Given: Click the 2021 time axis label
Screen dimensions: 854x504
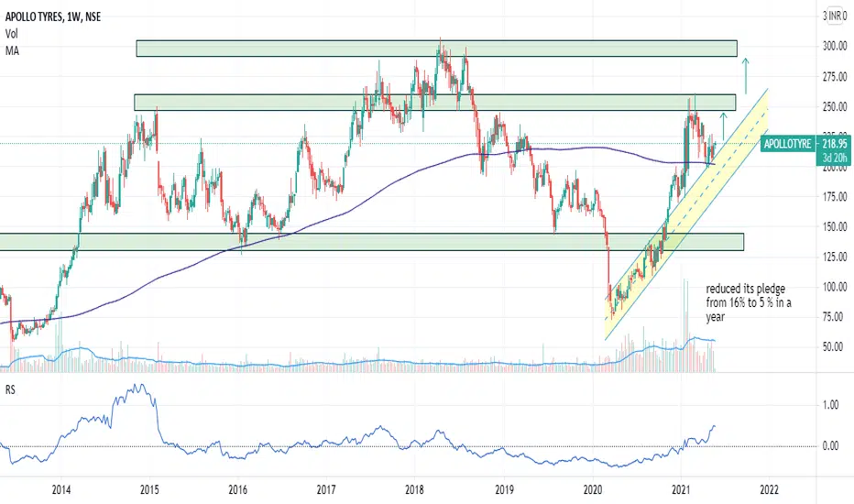Looking at the screenshot, I should click(681, 490).
